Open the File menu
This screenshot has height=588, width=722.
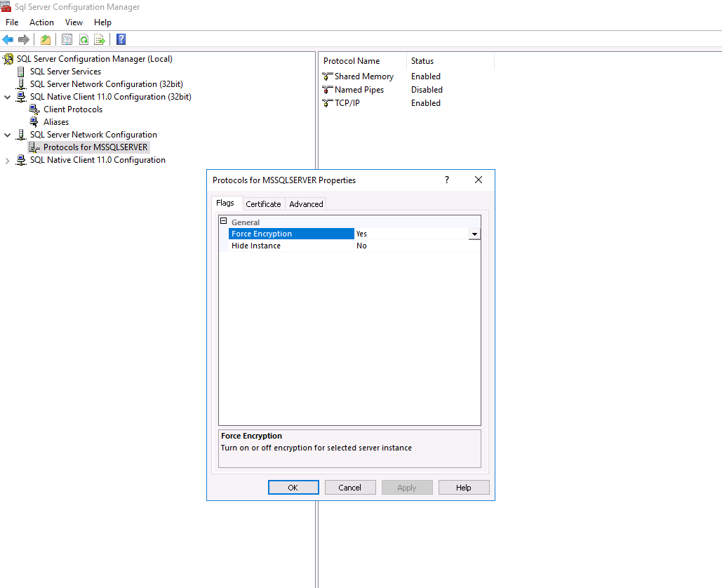12,22
